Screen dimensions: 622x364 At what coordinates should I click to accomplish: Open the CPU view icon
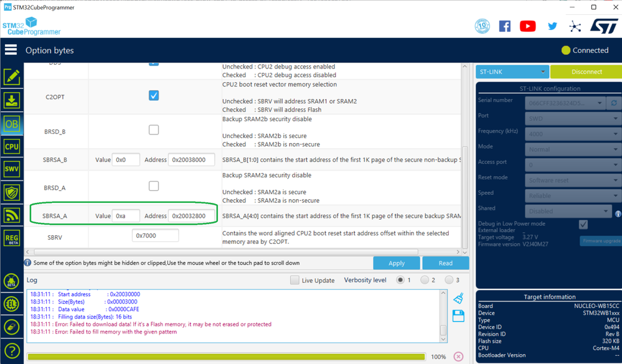11,147
